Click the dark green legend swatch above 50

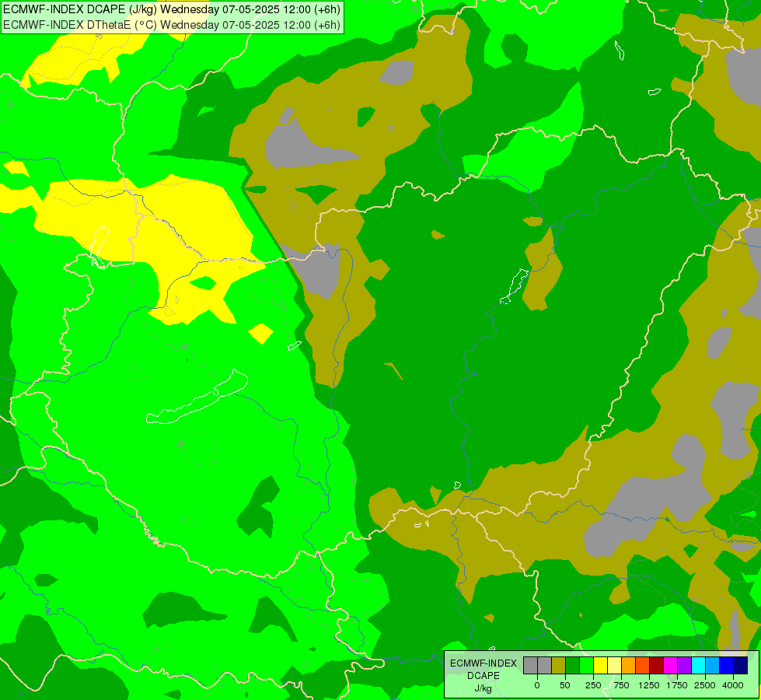point(573,666)
